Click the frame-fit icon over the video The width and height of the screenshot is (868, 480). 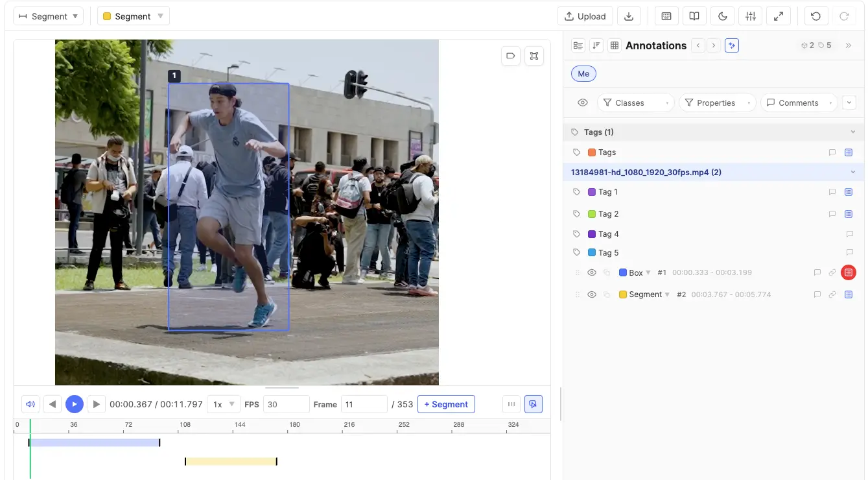pyautogui.click(x=534, y=56)
